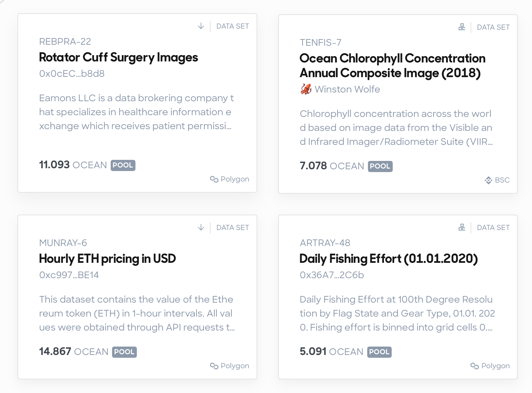This screenshot has height=393, width=532.
Task: Click Polygon network icon on Rotator Cuff card
Action: tap(214, 179)
